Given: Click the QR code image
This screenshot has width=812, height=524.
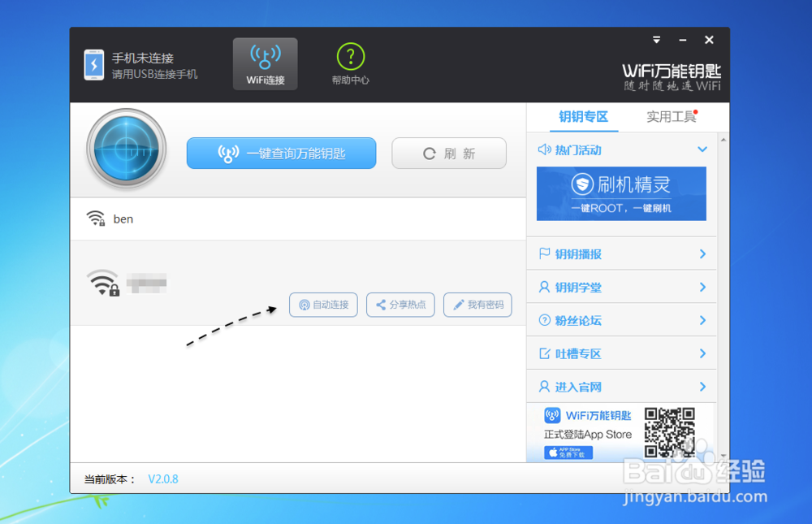Looking at the screenshot, I should coord(670,433).
